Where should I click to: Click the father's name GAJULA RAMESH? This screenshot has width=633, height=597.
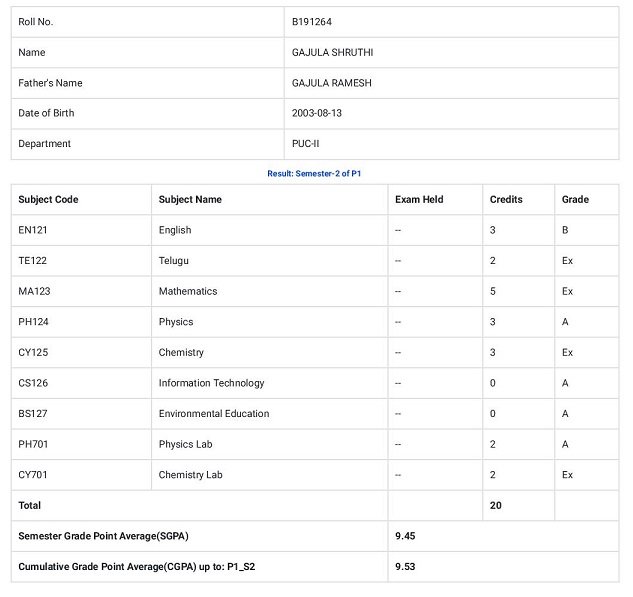click(x=331, y=83)
